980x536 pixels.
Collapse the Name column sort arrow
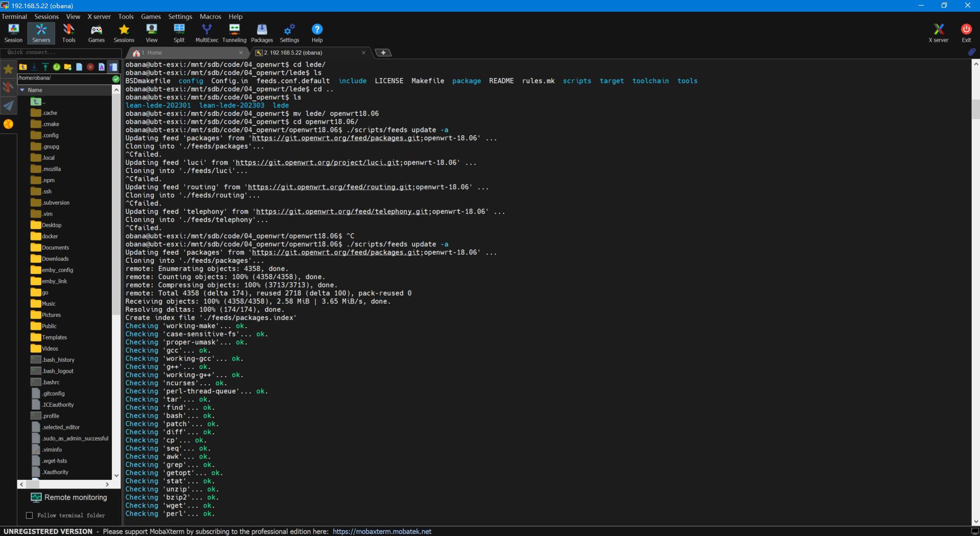click(22, 90)
